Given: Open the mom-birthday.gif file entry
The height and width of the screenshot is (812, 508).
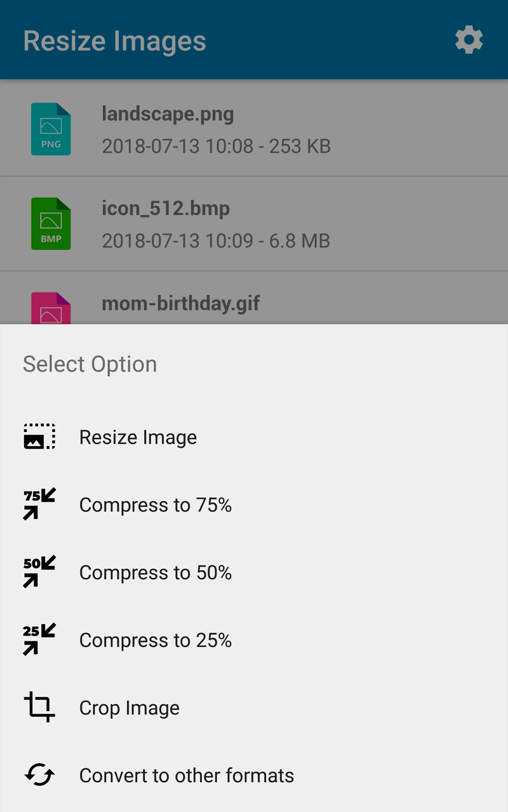Looking at the screenshot, I should point(254,298).
